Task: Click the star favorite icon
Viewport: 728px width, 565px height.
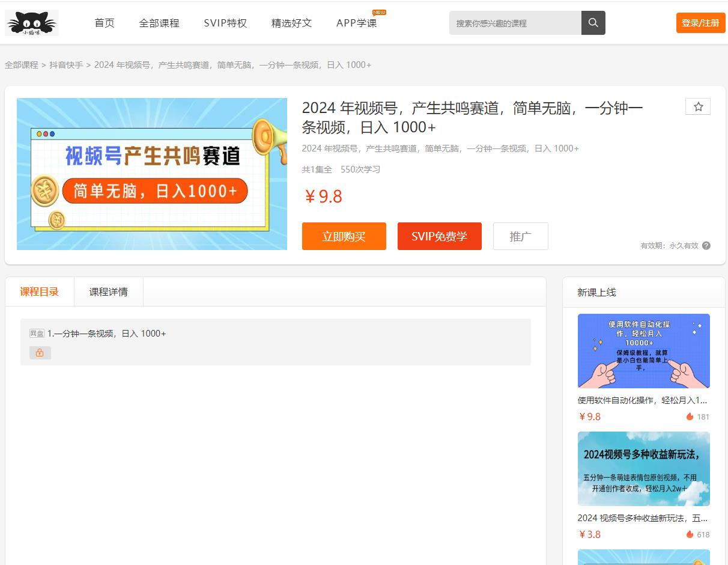Action: [698, 106]
